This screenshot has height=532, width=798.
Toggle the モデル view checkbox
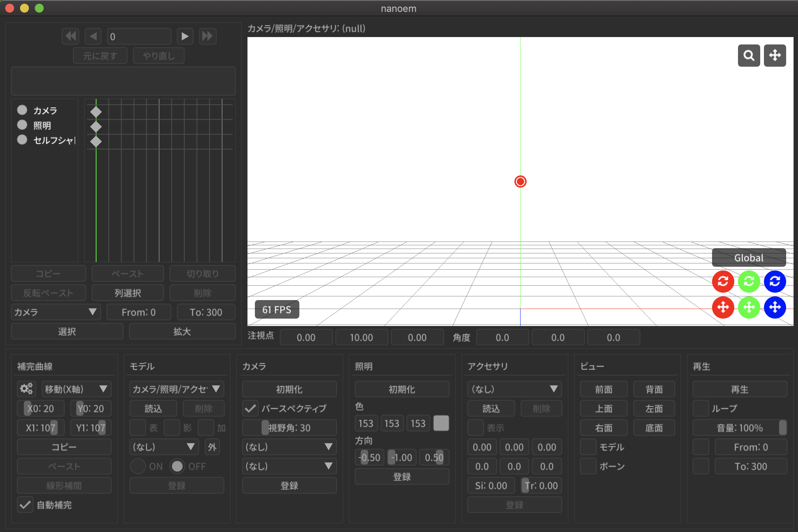(x=588, y=447)
